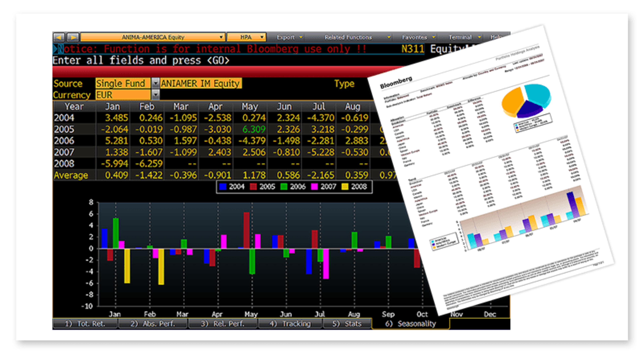Image resolution: width=644 pixels, height=362 pixels.
Task: Click the Source label
Action: [x=68, y=83]
